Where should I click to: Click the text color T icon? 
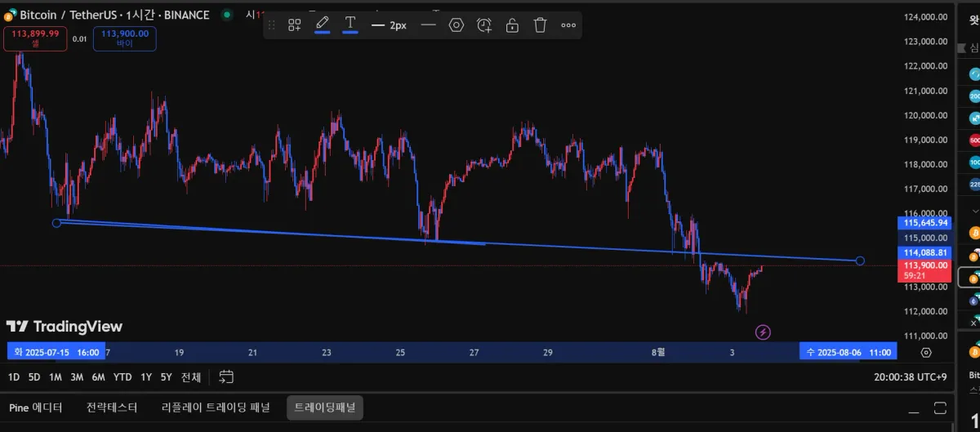(350, 24)
